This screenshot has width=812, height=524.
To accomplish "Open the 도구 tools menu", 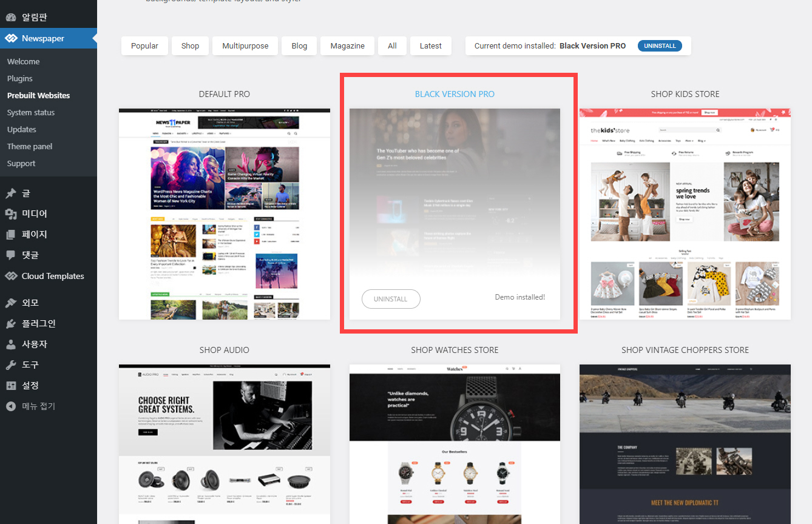I will coord(49,364).
